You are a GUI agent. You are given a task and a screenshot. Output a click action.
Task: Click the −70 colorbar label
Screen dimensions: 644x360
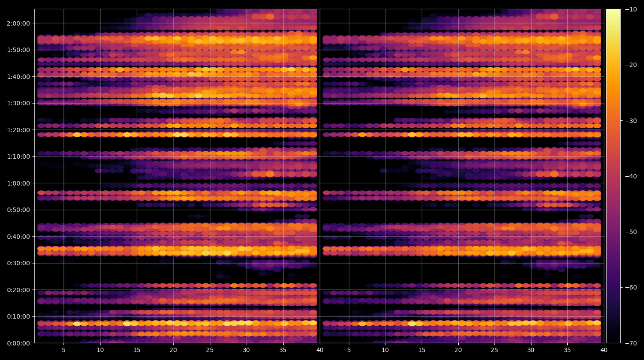click(x=631, y=343)
